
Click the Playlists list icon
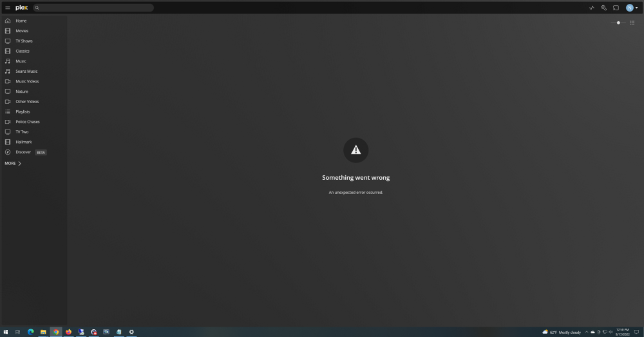click(7, 111)
